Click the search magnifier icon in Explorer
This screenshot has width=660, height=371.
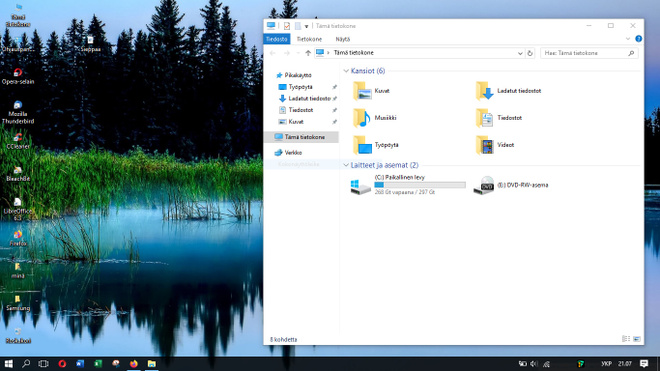[631, 53]
